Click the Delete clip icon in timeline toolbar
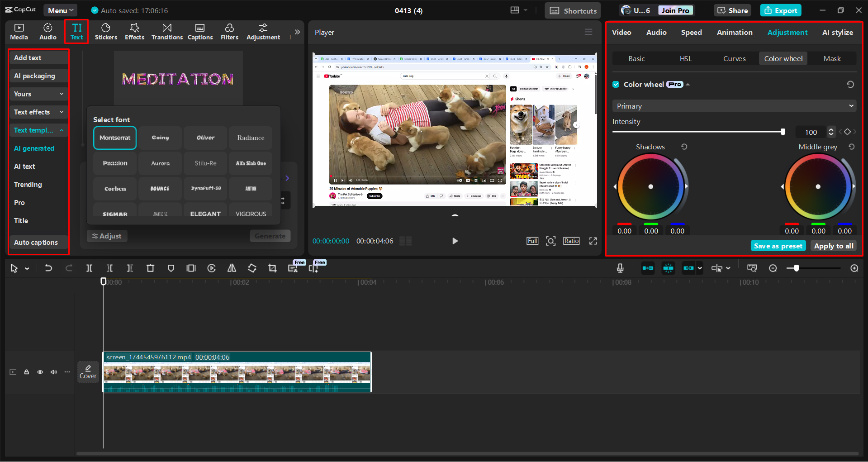 [150, 268]
